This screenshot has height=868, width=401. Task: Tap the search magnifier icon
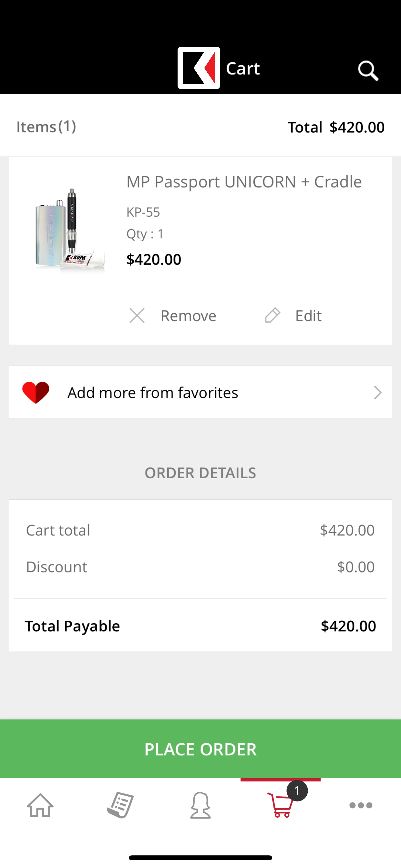(x=368, y=70)
